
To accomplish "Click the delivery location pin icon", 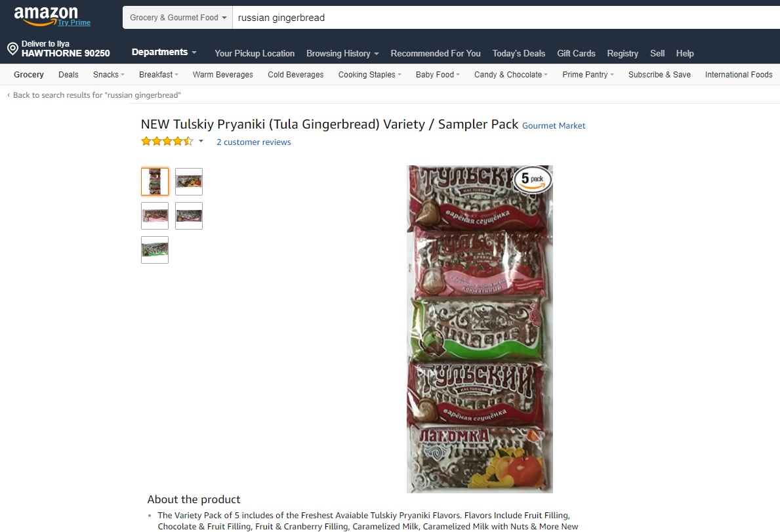I will (13, 49).
